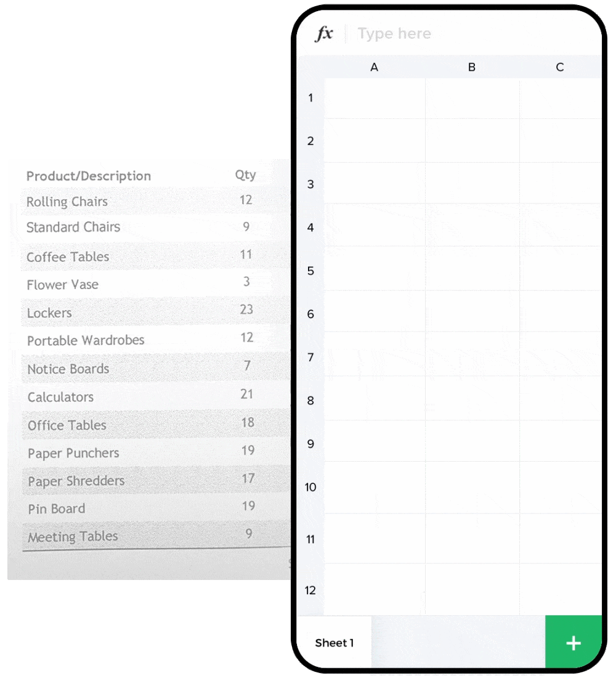
Task: Select row 5 header
Action: [310, 271]
